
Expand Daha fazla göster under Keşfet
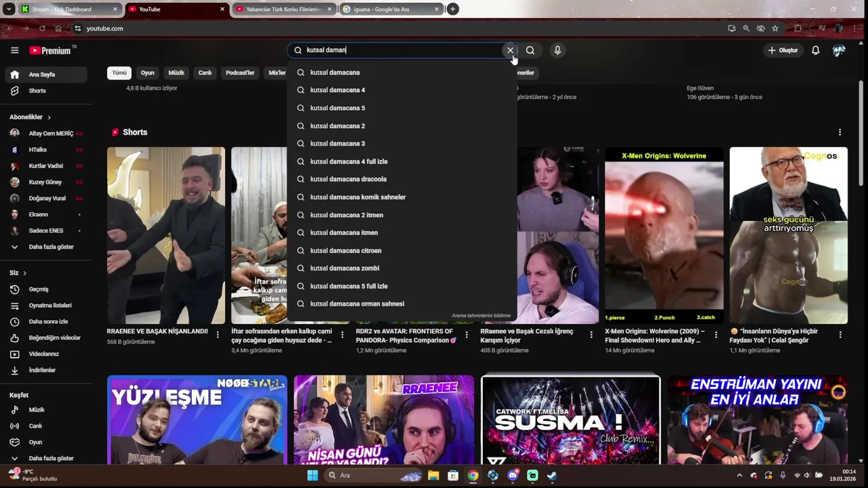pyautogui.click(x=46, y=458)
